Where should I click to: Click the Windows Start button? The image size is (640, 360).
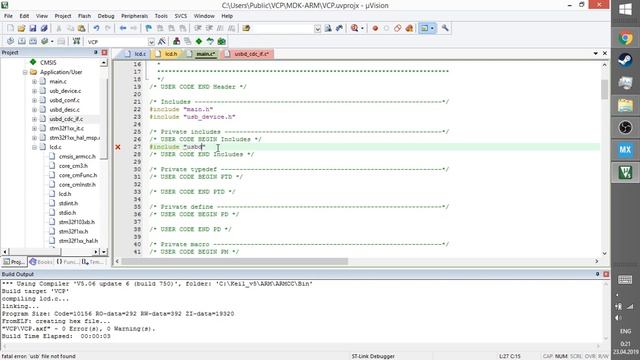[x=625, y=9]
